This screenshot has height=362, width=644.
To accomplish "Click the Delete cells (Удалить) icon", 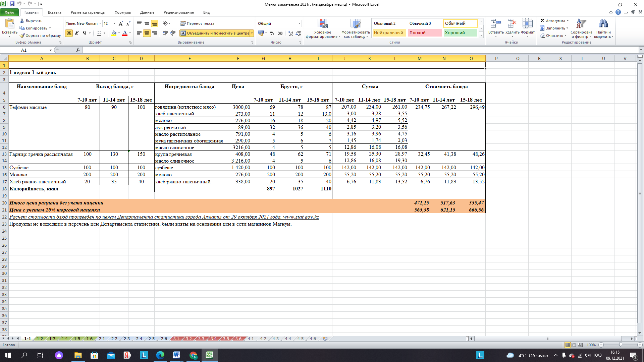I will (512, 23).
